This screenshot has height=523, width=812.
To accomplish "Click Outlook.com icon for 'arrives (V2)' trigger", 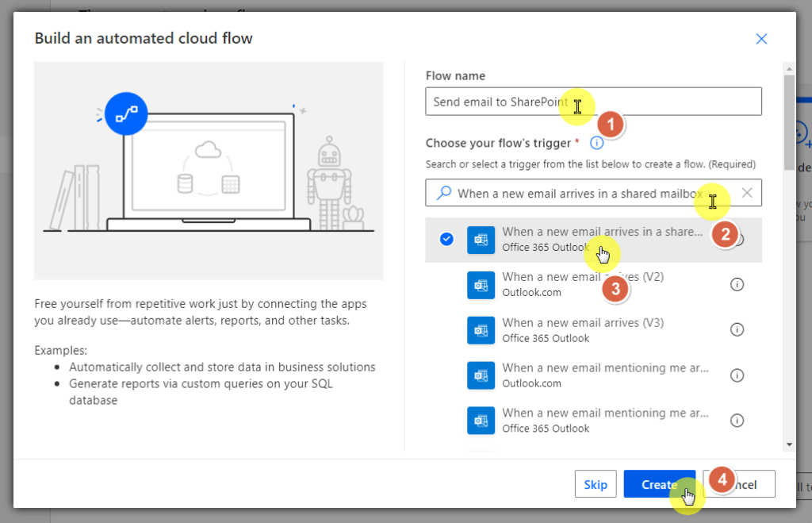I will pos(481,285).
